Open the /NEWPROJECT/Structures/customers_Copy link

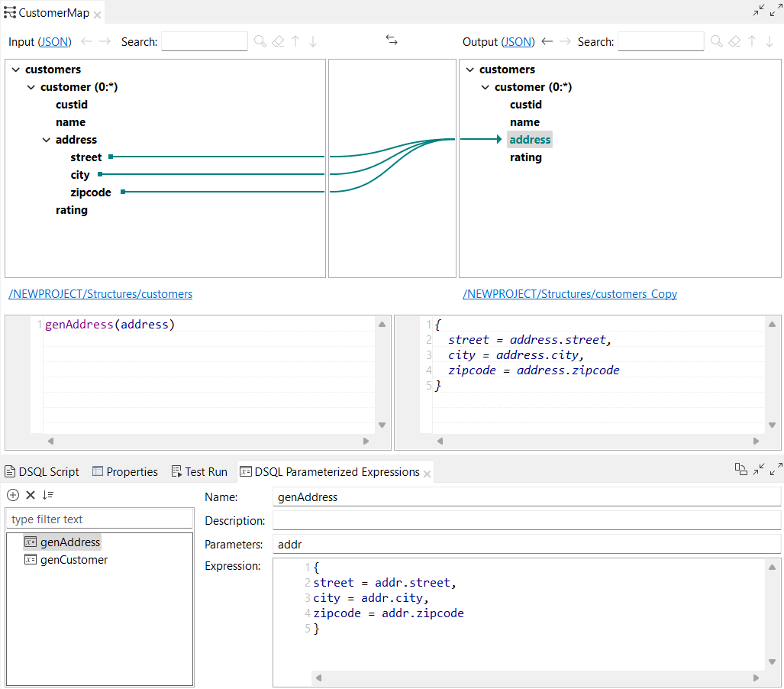[570, 293]
